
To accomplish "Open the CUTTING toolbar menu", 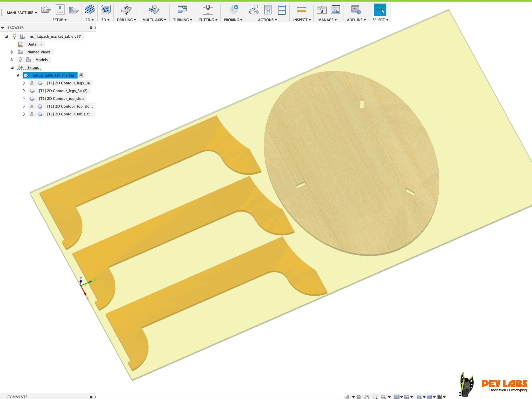I will pos(208,20).
